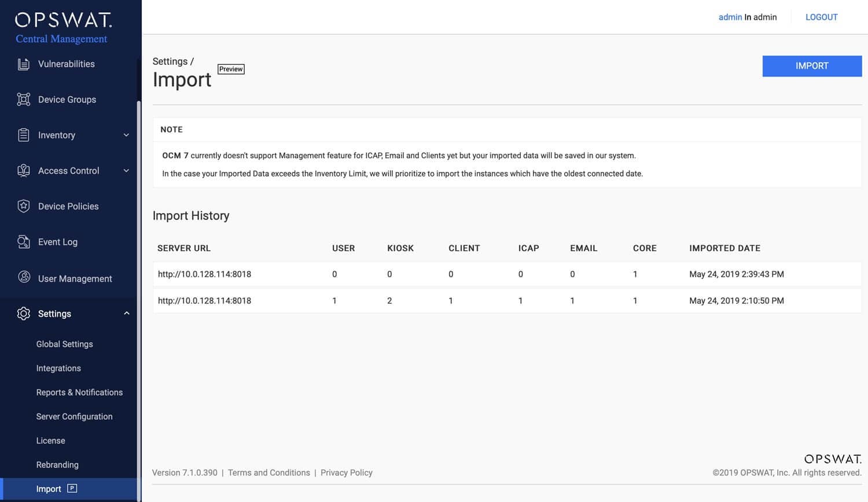Click the Preview tag next to Import title

pos(231,69)
